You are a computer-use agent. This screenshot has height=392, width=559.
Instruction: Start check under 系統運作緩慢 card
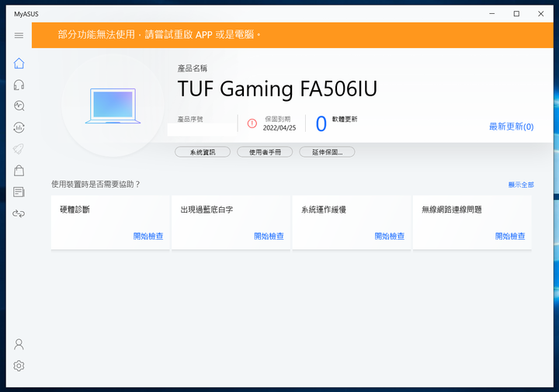click(389, 236)
